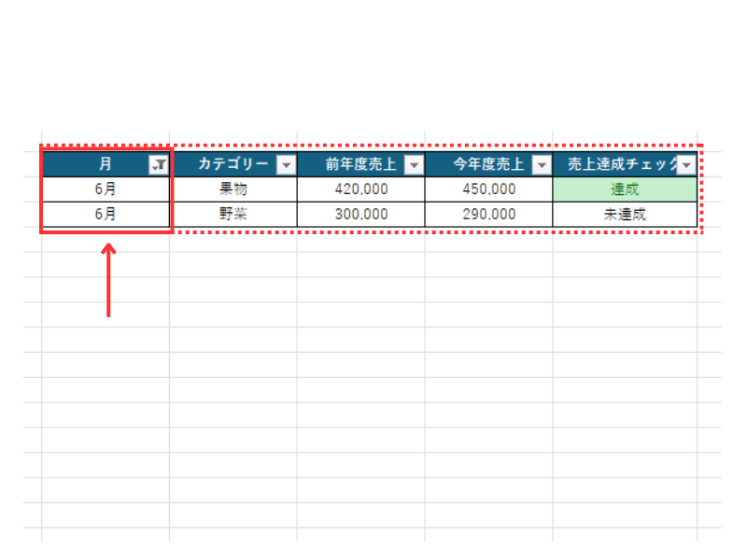Open the カテゴリー column filter dropdown arrow
747x560 pixels.
(286, 165)
